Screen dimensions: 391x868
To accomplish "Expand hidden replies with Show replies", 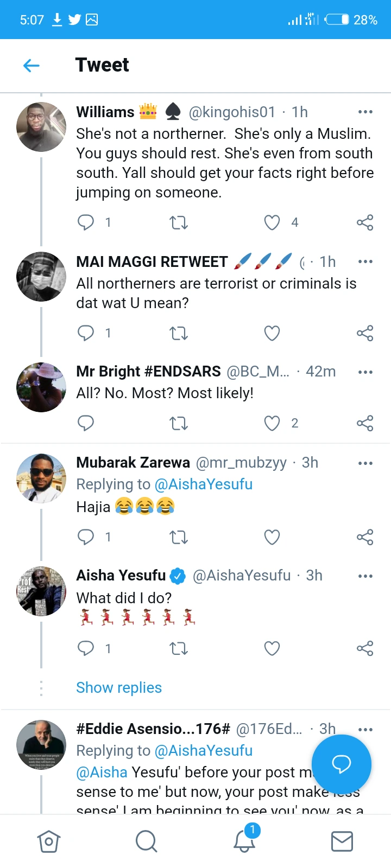I will coord(119,688).
